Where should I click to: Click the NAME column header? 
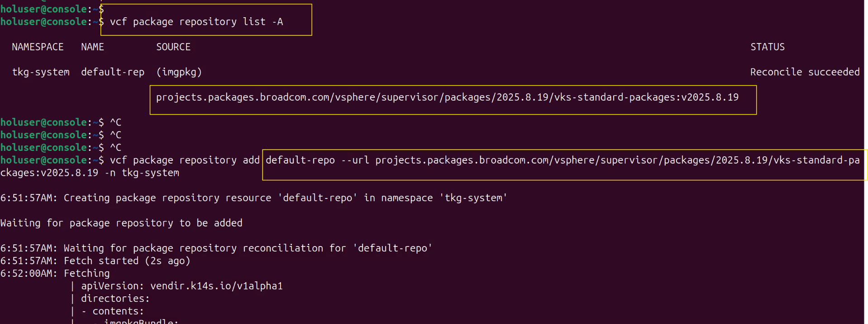point(92,47)
